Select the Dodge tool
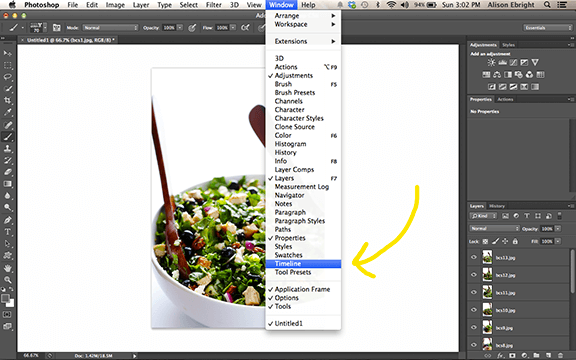 click(x=7, y=207)
